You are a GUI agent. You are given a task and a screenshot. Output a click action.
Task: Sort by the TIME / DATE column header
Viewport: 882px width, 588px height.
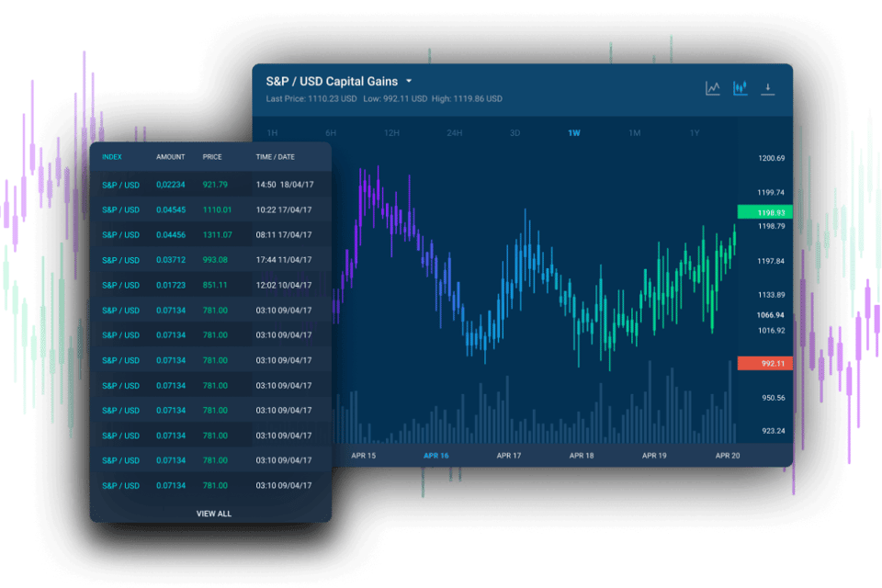click(275, 157)
